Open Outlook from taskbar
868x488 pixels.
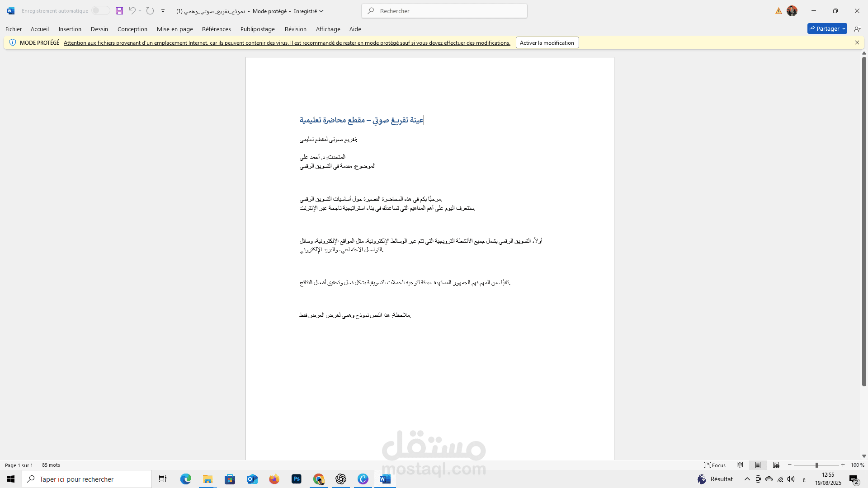(252, 479)
